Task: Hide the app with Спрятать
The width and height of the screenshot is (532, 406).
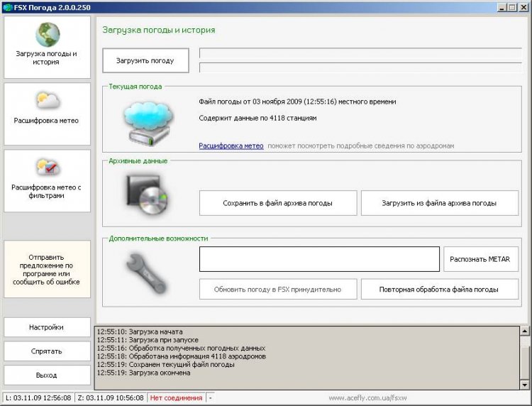Action: pyautogui.click(x=47, y=351)
